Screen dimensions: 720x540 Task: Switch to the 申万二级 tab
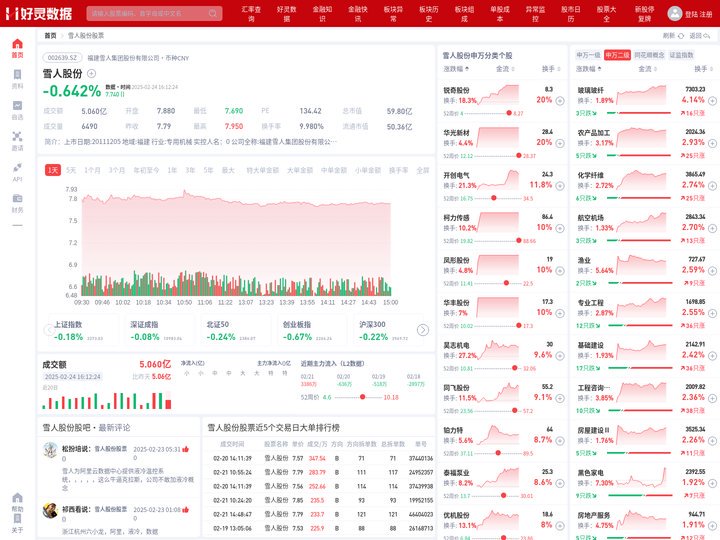point(617,55)
